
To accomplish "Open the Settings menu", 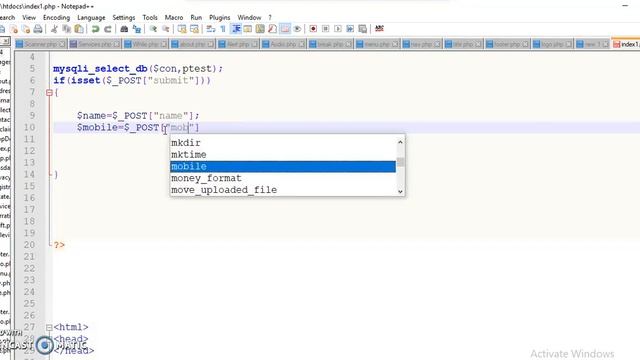I will [124, 18].
